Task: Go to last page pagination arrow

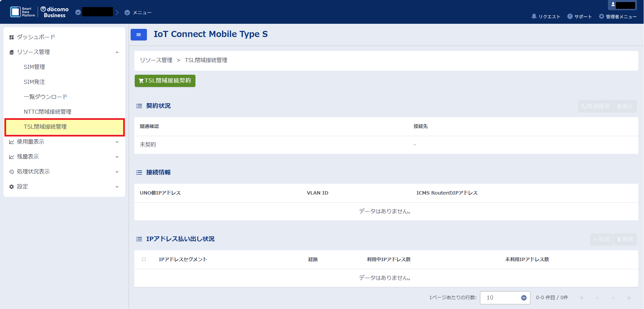Action: click(x=629, y=298)
